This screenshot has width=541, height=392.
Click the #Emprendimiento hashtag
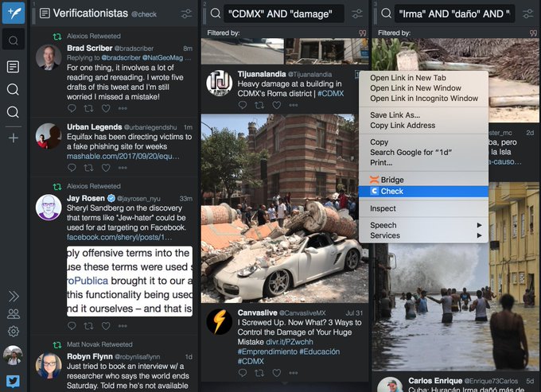(267, 351)
